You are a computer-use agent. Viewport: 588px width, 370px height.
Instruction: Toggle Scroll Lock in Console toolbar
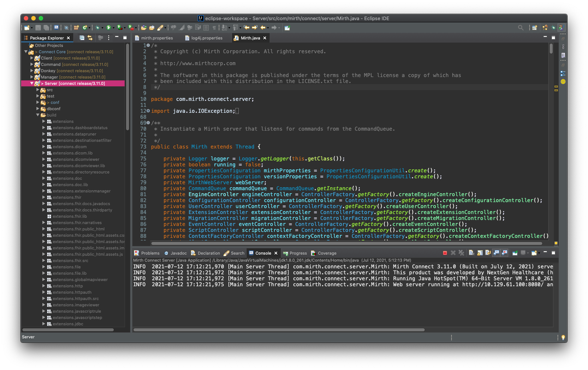click(480, 253)
